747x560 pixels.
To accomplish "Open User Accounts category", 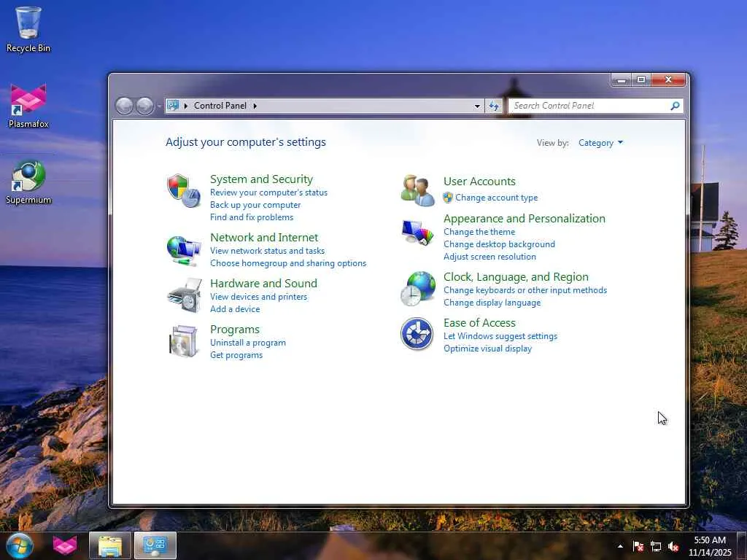I will (479, 182).
